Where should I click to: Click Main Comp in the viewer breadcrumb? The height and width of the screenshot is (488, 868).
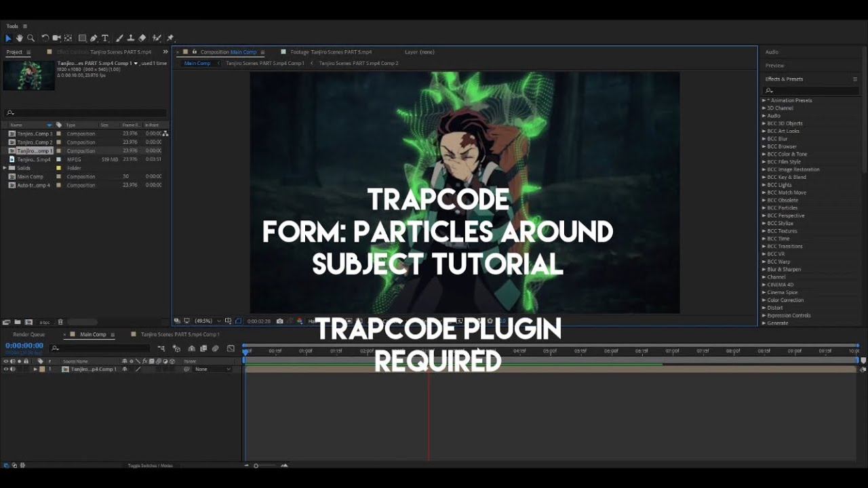[x=197, y=63]
